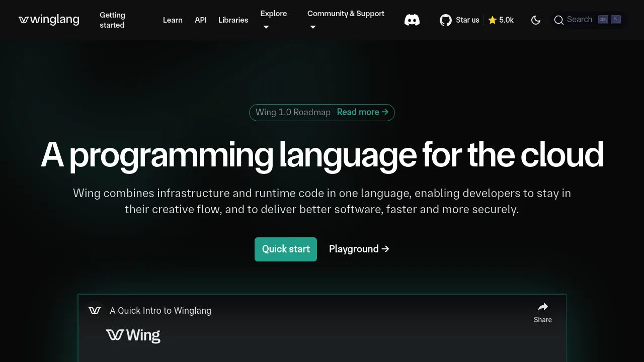The width and height of the screenshot is (644, 362).
Task: Click Read more on Wing 1.0 Roadmap
Action: tap(363, 112)
